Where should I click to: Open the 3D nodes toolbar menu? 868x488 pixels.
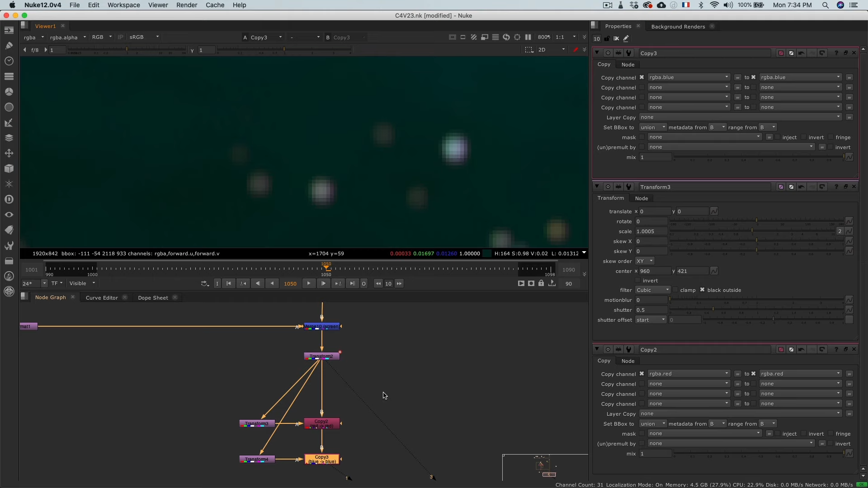pos(9,169)
